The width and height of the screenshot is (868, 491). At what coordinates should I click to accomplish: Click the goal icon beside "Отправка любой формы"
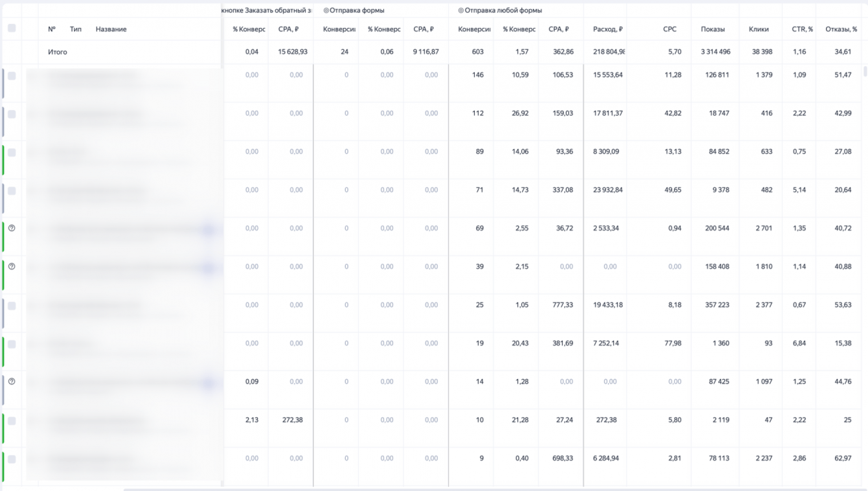(461, 10)
